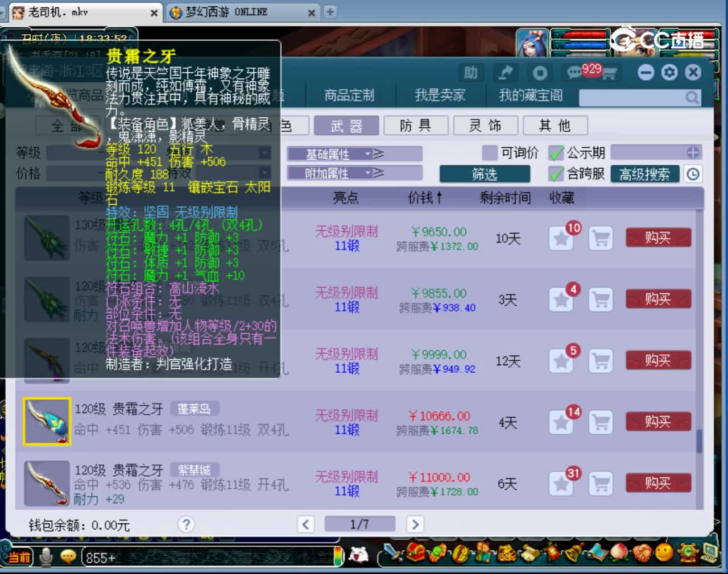Add a new tab with plus button
728x574 pixels.
330,12
